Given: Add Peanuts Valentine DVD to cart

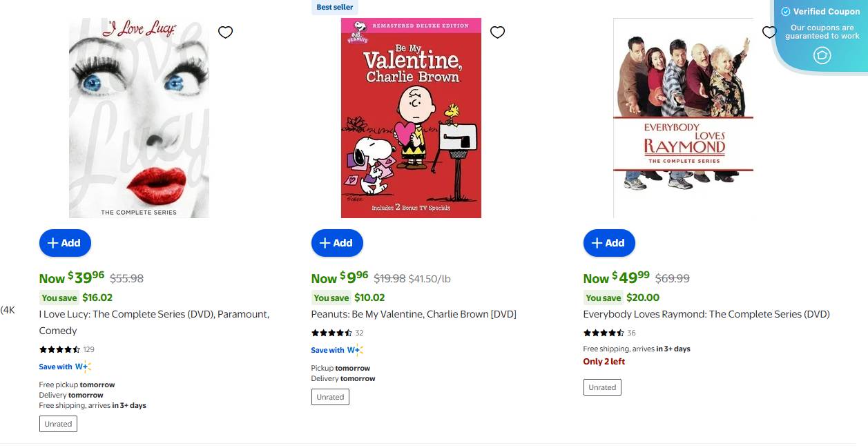Looking at the screenshot, I should pyautogui.click(x=337, y=242).
